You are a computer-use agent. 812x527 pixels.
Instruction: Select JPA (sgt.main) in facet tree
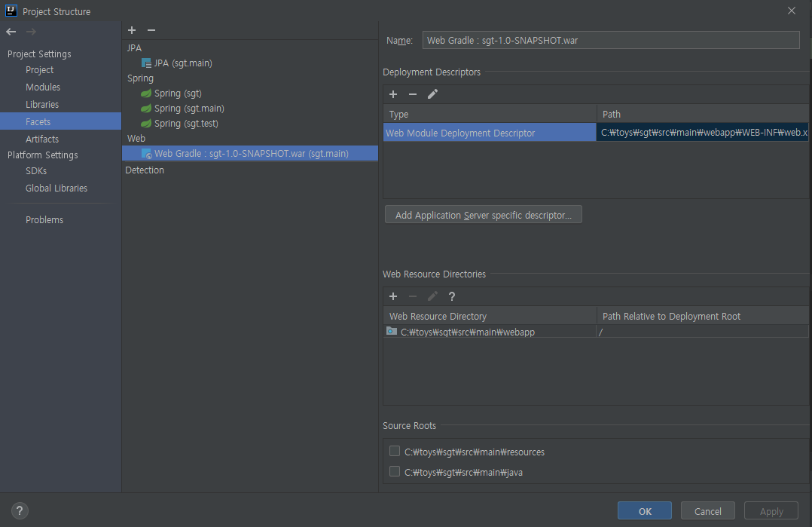[x=183, y=63]
